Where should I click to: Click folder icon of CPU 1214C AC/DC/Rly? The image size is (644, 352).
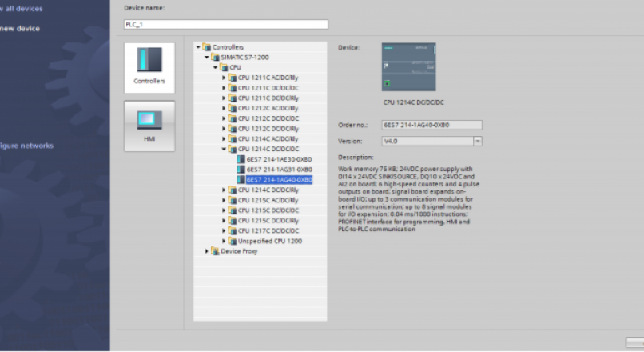233,139
